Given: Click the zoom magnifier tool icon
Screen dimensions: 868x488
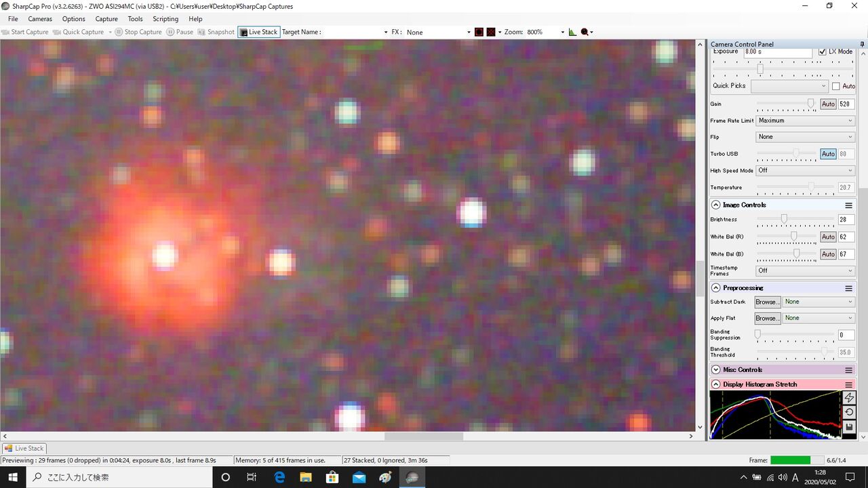Looking at the screenshot, I should click(585, 32).
